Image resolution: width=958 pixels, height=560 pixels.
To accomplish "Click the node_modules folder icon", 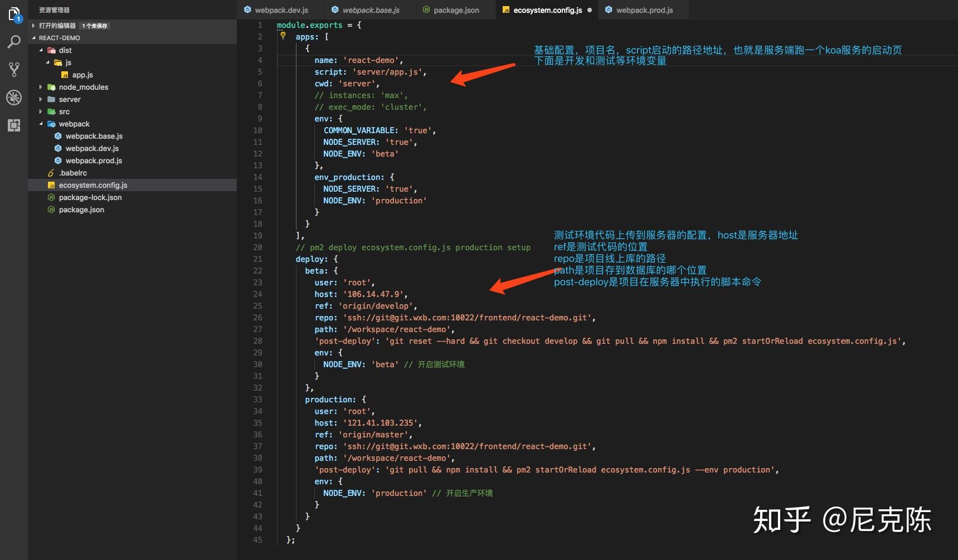I will (51, 87).
